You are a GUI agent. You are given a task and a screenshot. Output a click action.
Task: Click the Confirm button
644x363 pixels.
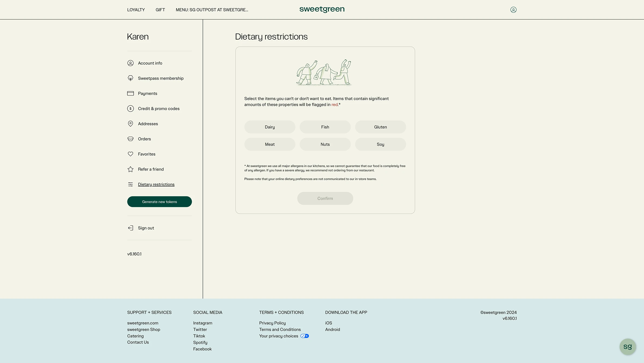pyautogui.click(x=325, y=198)
